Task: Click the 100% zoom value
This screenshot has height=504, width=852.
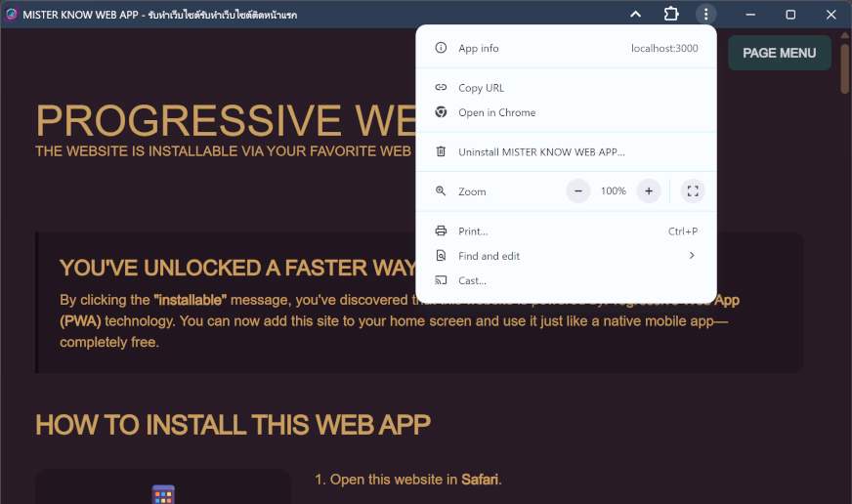Action: (x=614, y=191)
